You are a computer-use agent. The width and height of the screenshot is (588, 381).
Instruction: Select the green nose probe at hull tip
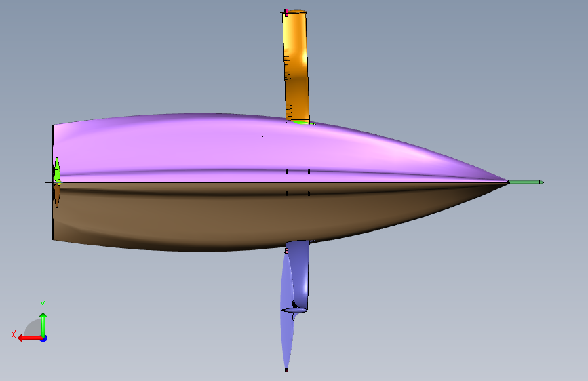click(x=526, y=182)
